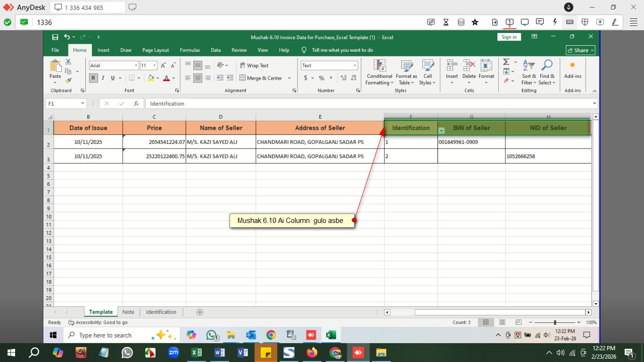Image resolution: width=644 pixels, height=362 pixels.
Task: Click the Percent Style icon
Action: click(322, 78)
